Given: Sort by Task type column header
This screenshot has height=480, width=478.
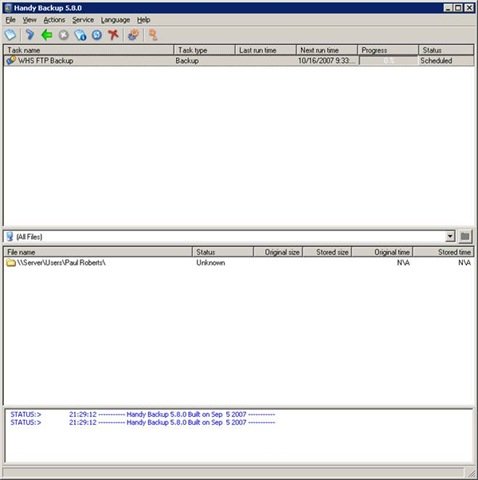Looking at the screenshot, I should tap(204, 50).
